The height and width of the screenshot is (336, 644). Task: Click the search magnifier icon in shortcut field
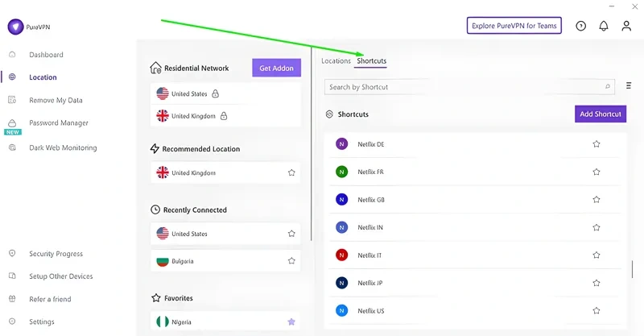click(x=608, y=86)
